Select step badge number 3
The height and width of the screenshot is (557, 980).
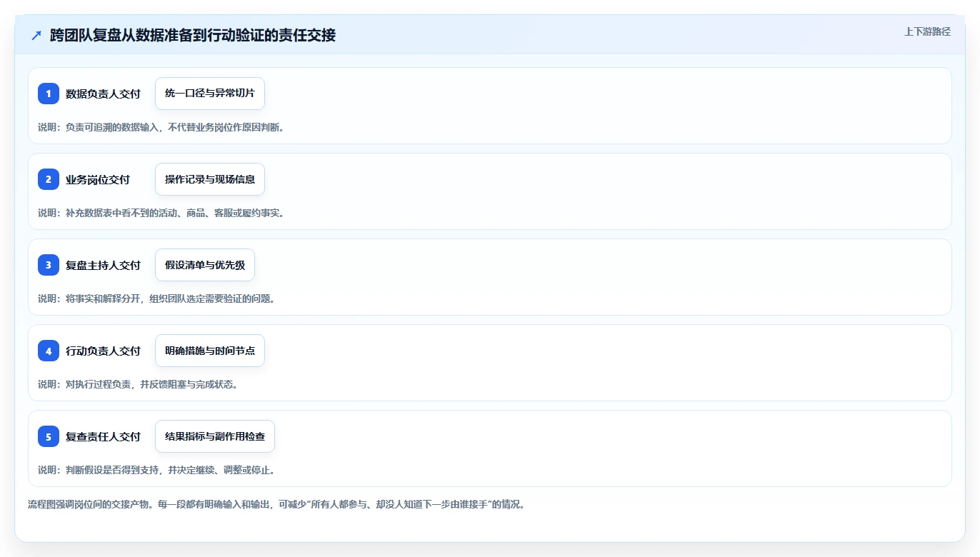[x=49, y=265]
